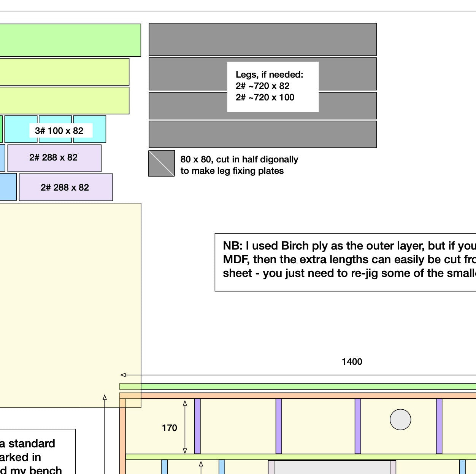Screen dimensions: 476x474
Task: Select the gray circle in the bench drawing
Action: [400, 420]
